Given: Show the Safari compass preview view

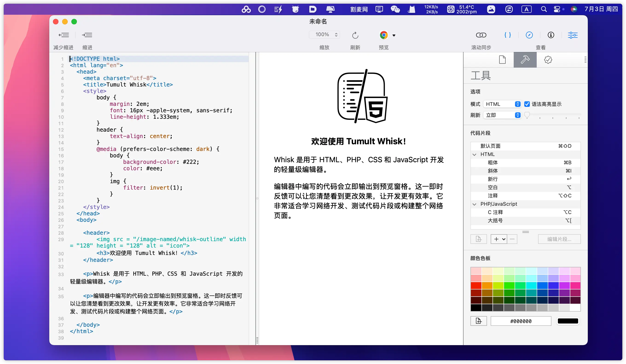Looking at the screenshot, I should click(x=529, y=35).
